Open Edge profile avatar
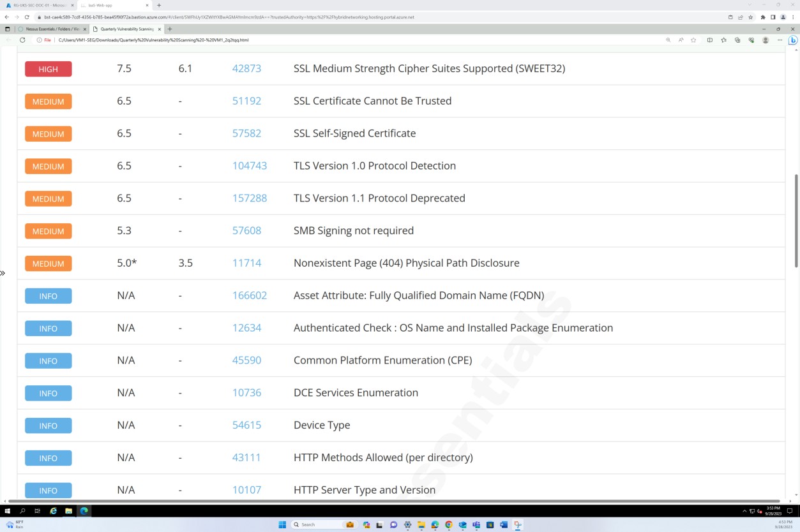 pos(766,40)
